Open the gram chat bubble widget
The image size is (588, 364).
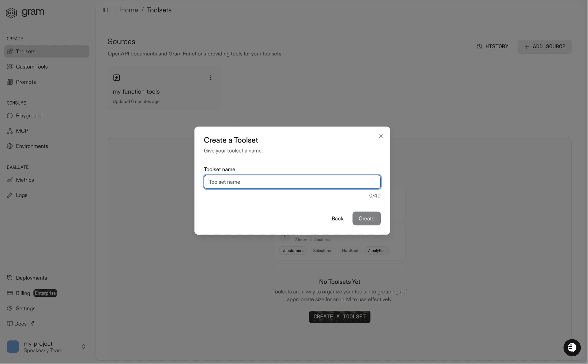(x=572, y=348)
